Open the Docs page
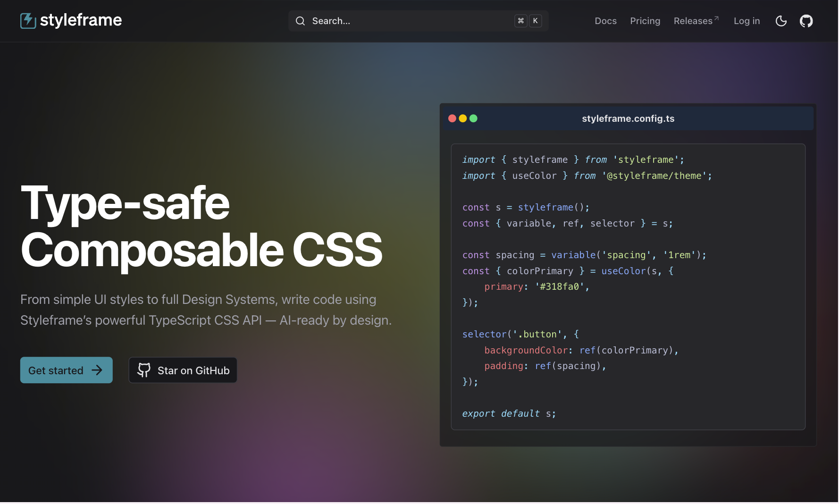Image resolution: width=839 pixels, height=504 pixels. click(x=605, y=21)
